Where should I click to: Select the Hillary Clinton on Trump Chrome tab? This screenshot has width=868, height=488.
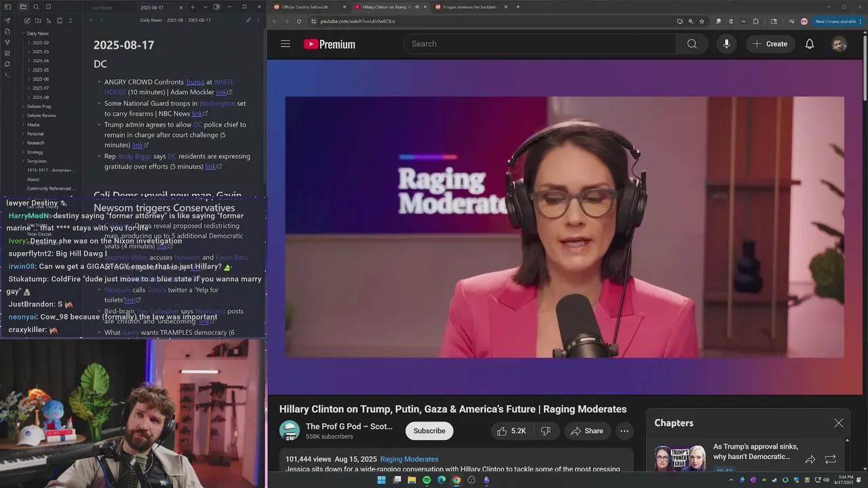pos(391,7)
